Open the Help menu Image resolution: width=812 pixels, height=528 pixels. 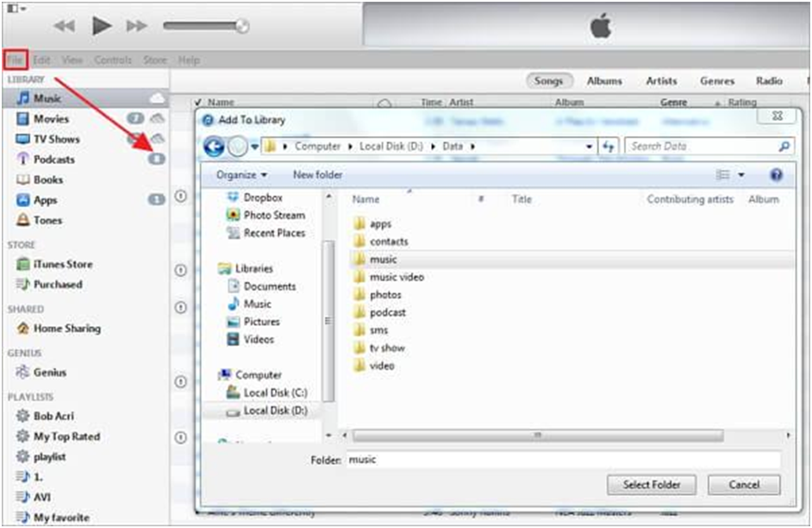[189, 60]
